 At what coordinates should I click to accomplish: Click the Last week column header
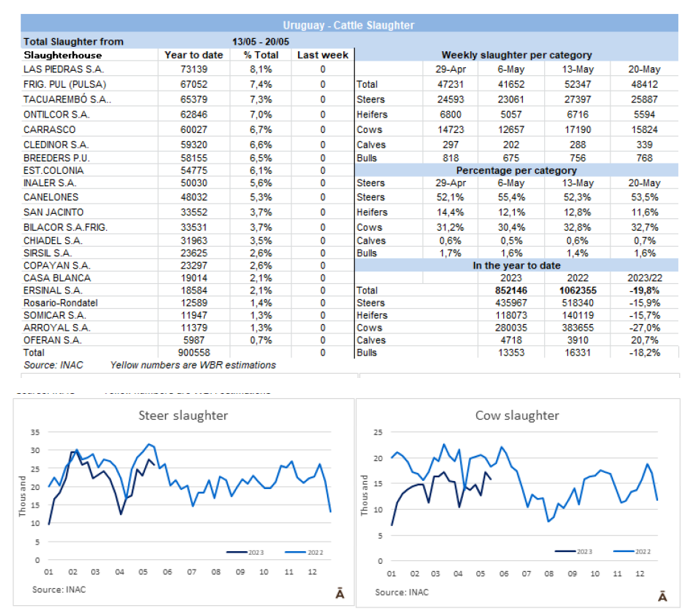click(x=322, y=55)
